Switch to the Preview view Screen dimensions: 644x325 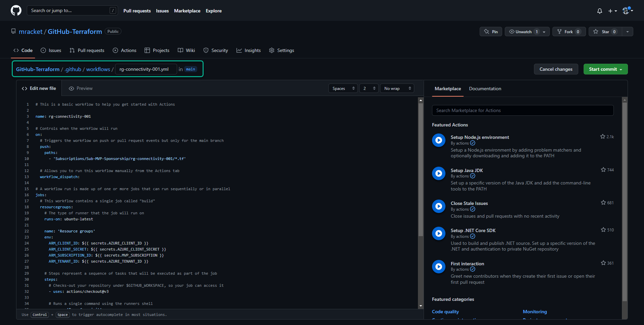point(80,89)
